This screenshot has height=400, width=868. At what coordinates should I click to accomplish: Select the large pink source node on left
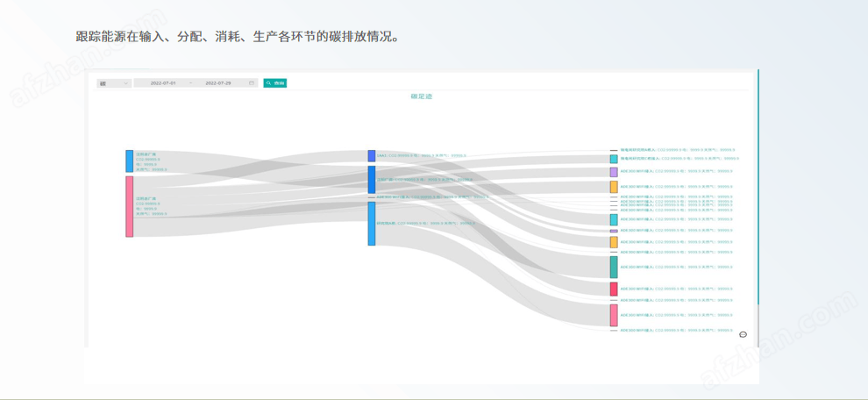pos(129,207)
